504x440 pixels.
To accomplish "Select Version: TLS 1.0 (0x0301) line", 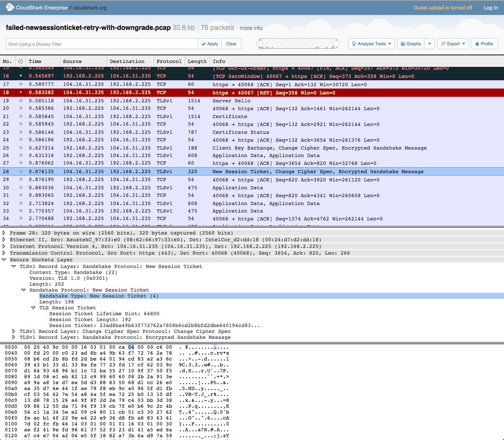I will click(x=69, y=278).
